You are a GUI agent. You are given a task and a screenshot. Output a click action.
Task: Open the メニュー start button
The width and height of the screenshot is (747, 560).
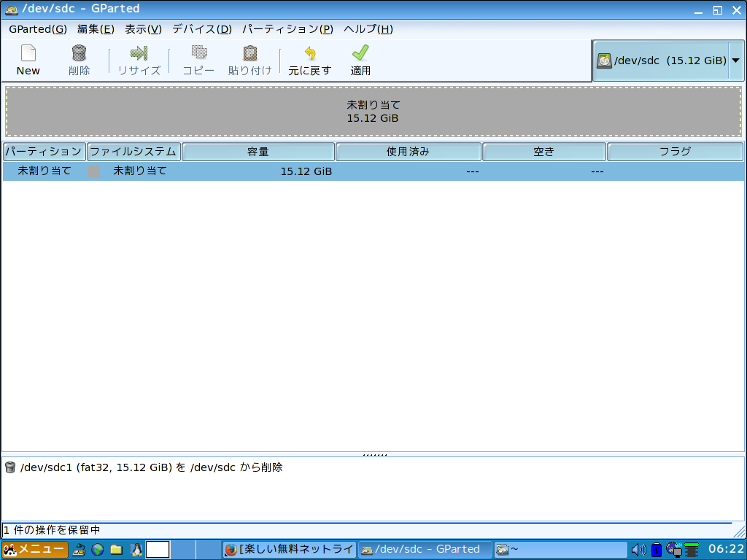[x=35, y=550]
